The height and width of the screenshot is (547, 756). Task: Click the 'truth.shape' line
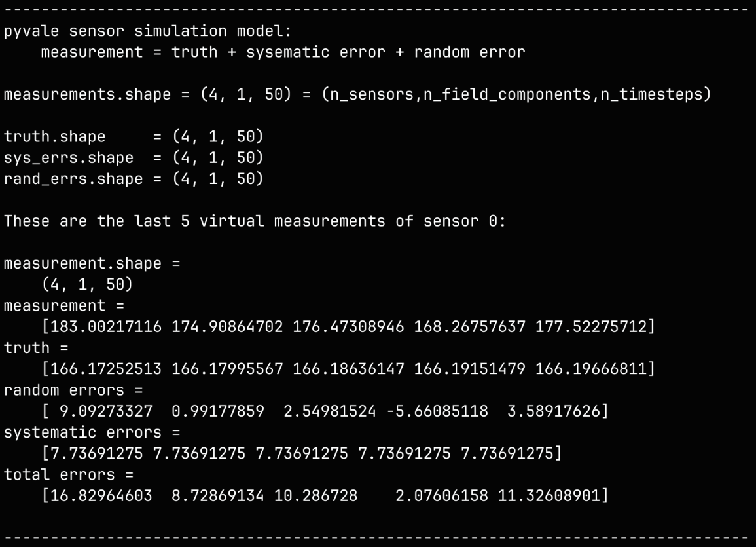[134, 137]
